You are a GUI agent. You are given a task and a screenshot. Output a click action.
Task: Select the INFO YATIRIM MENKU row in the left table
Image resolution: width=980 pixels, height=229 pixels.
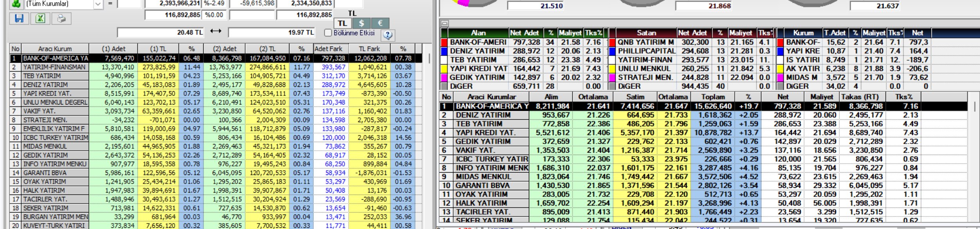pos(216,164)
